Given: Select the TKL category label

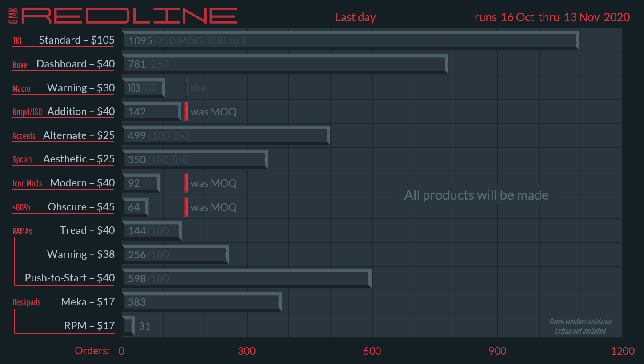Looking at the screenshot, I should click(x=17, y=40).
